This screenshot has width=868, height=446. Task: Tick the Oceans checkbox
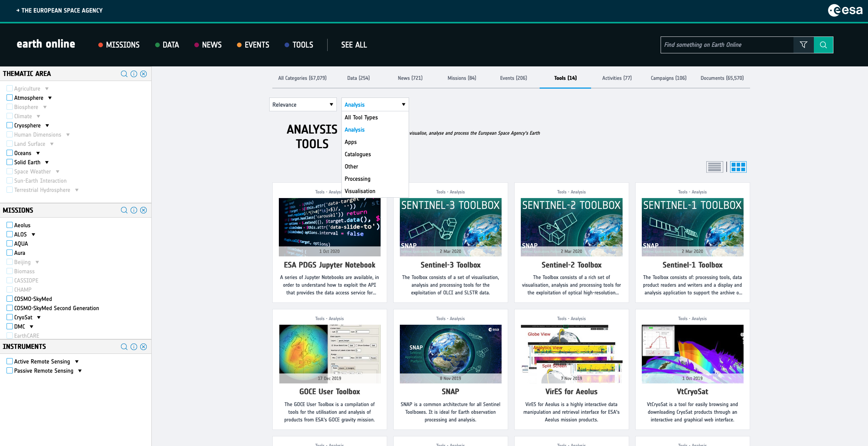click(x=10, y=153)
